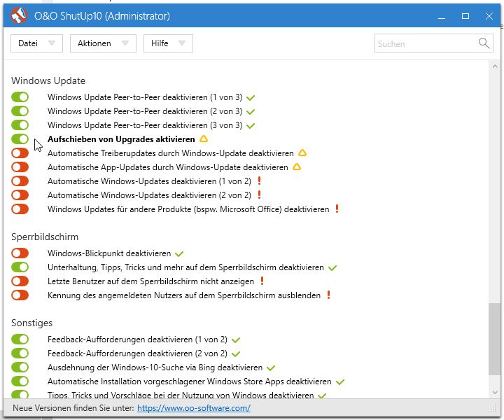Click green checkmark beside Windows-10-Suche via Bing
This screenshot has width=504, height=420.
click(271, 368)
